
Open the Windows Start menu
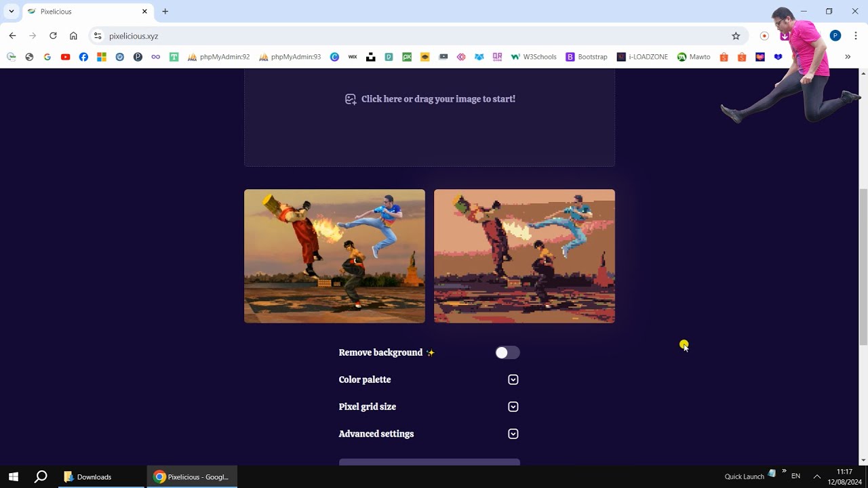(x=13, y=476)
